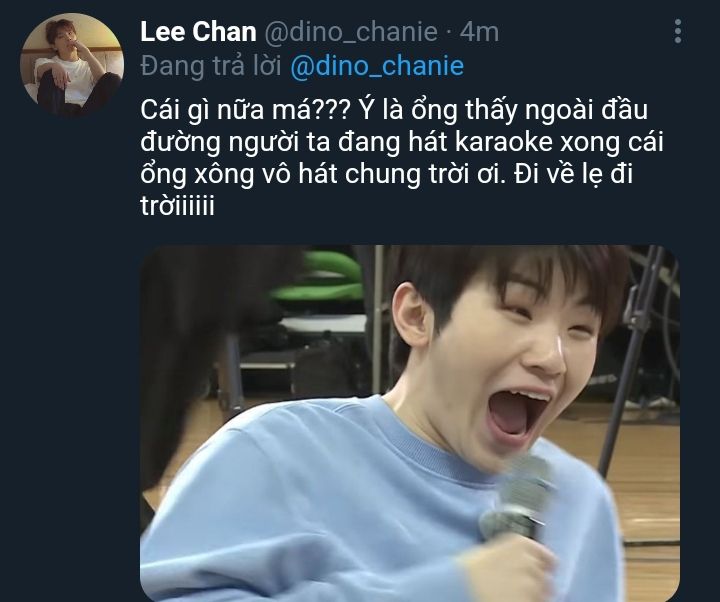This screenshot has width=720, height=602.
Task: Open the display name Lee Chan
Action: (198, 32)
